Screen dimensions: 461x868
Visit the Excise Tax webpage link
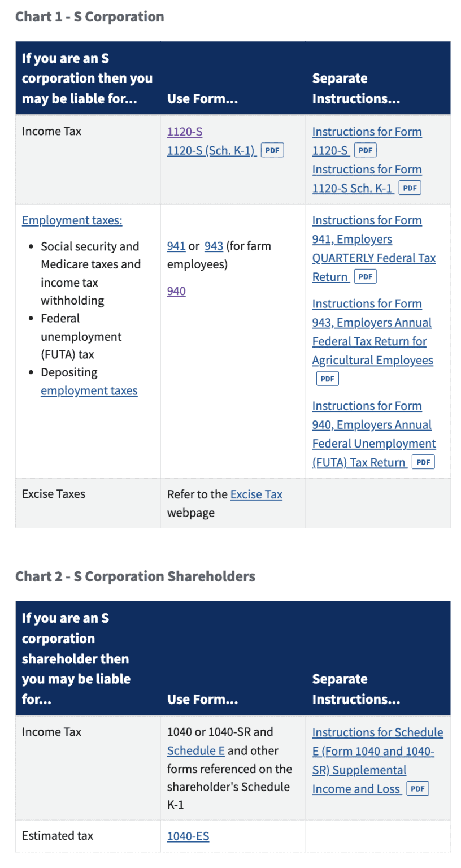point(256,494)
